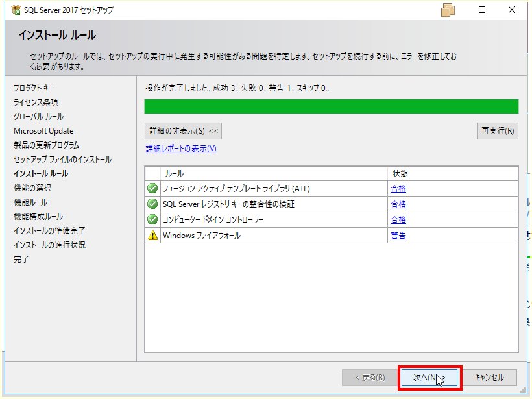Click the 再実行(R) button
The width and height of the screenshot is (532, 399).
[498, 131]
